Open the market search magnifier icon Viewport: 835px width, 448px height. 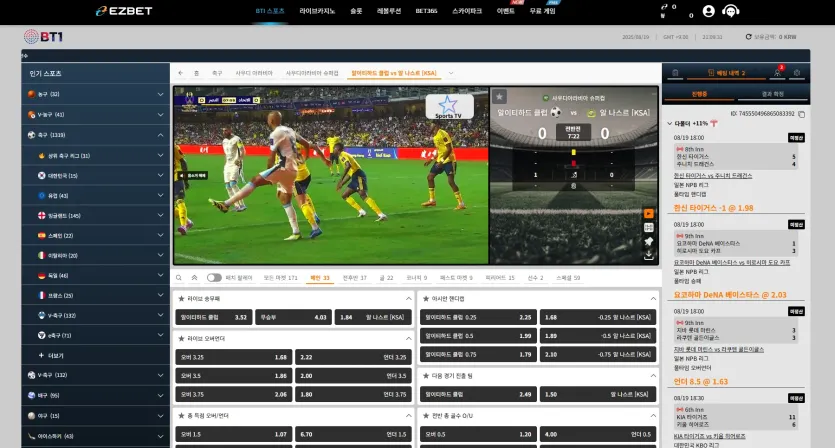179,278
